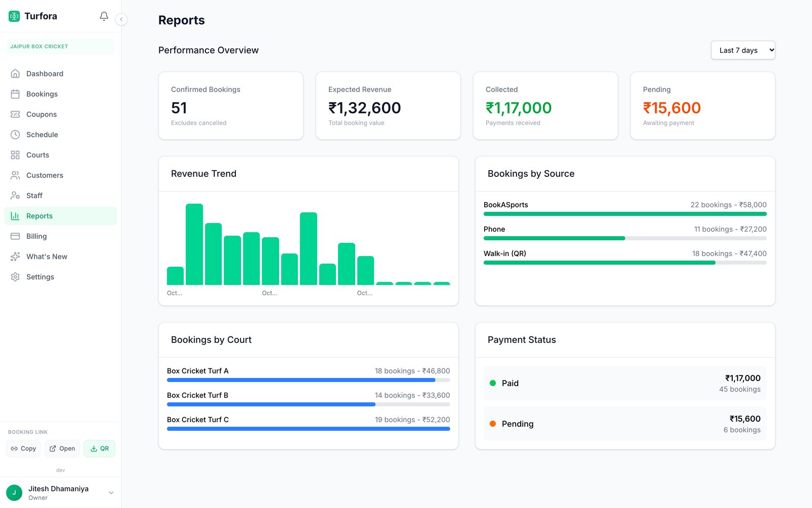Viewport: 812px width, 508px height.
Task: Click the Box Cricket Turf B progress bar
Action: point(309,404)
